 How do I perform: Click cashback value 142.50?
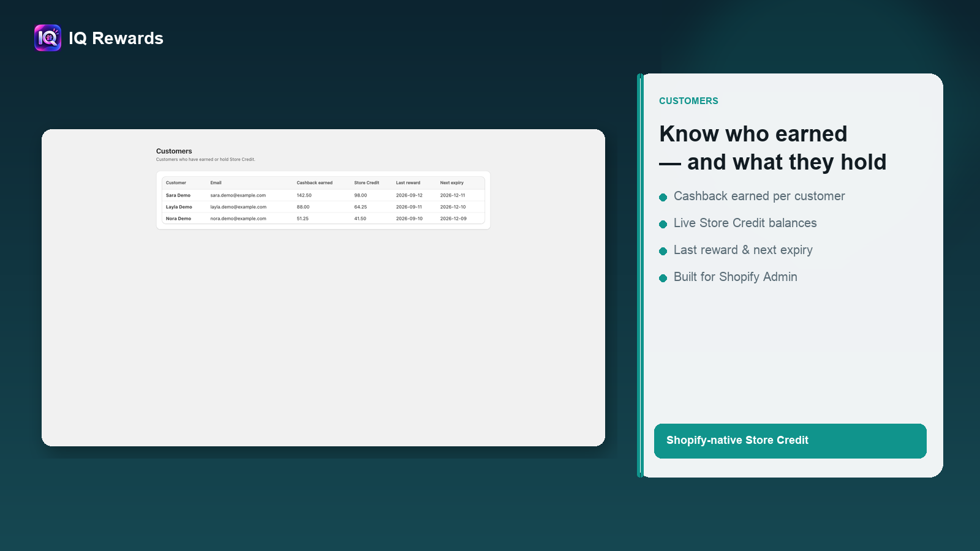click(304, 195)
